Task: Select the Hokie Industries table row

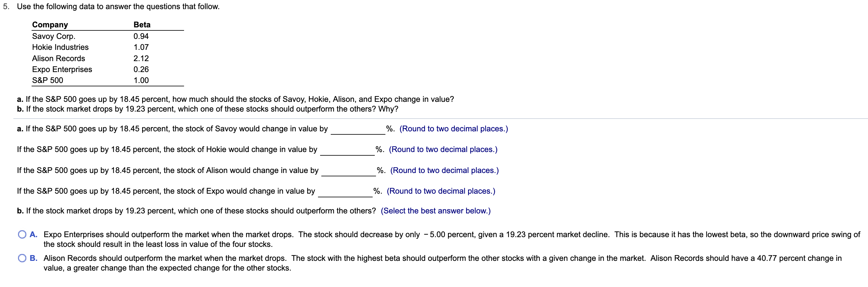Action: [x=60, y=47]
